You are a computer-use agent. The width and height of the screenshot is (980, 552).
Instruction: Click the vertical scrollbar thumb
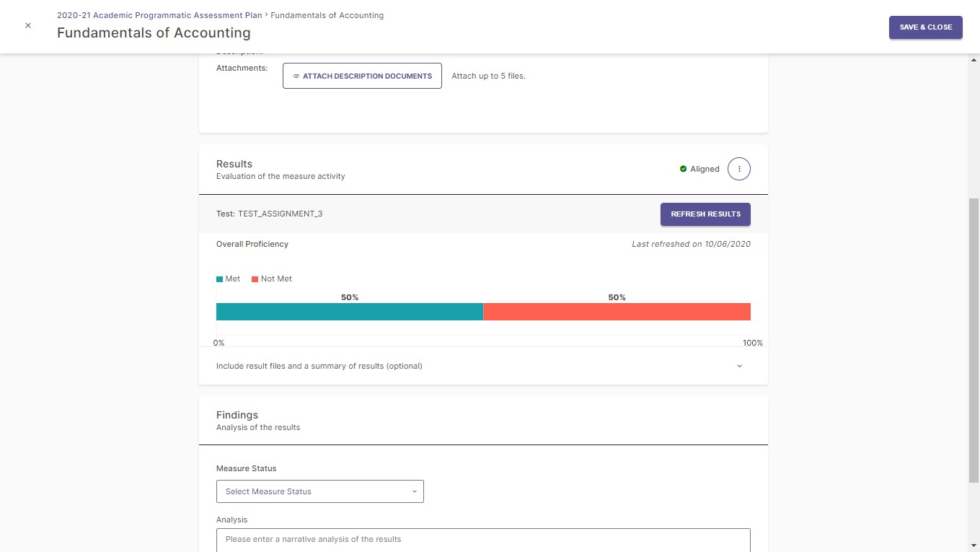coord(974,339)
